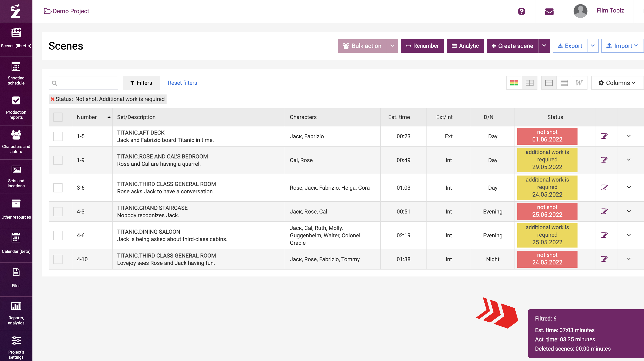Click the Bulk action button
Screen dimensions: 644x361
click(362, 46)
